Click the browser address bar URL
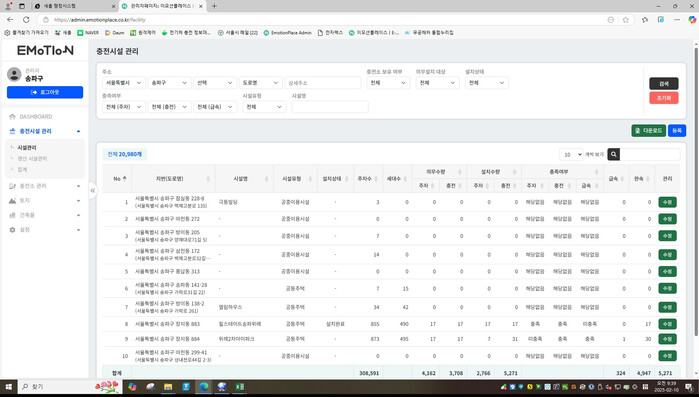The height and width of the screenshot is (397, 699). coord(99,20)
